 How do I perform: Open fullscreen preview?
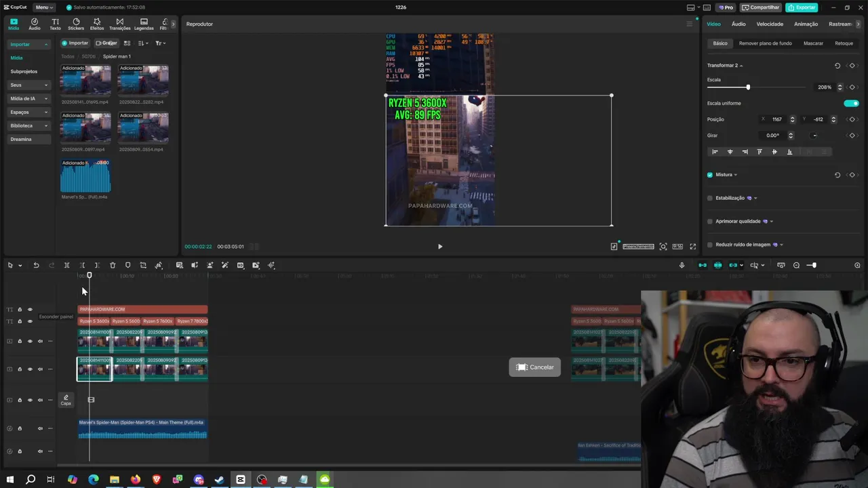tap(692, 247)
